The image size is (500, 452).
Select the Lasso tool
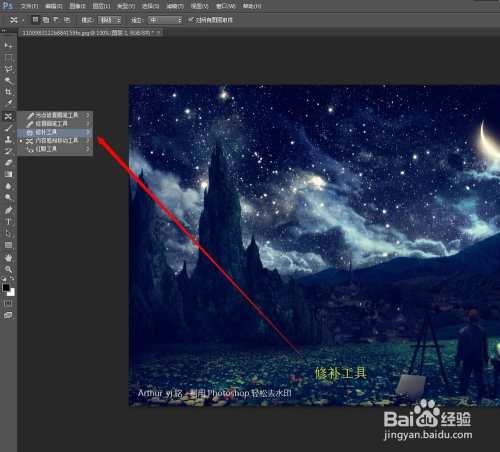pyautogui.click(x=8, y=69)
